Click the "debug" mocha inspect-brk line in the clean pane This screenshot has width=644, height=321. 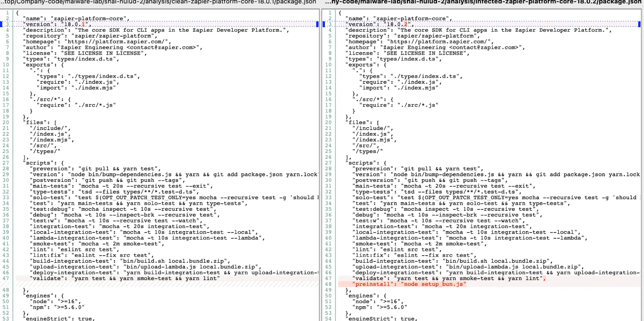pyautogui.click(x=125, y=215)
